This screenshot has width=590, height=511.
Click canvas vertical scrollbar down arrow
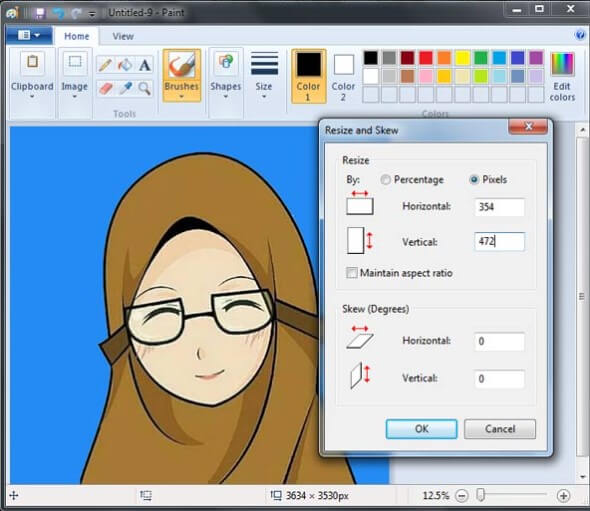pyautogui.click(x=582, y=477)
